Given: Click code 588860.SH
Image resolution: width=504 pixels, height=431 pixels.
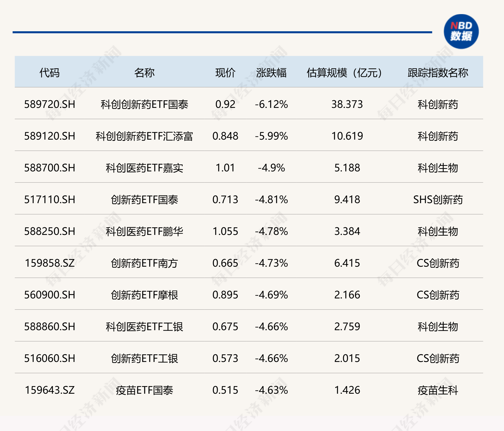Looking at the screenshot, I should coord(50,326).
